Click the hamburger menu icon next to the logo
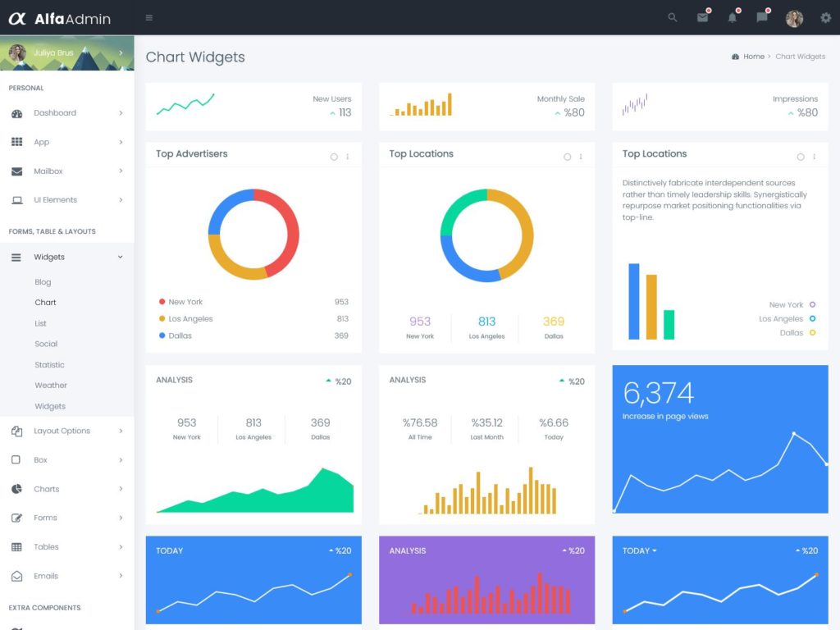This screenshot has width=840, height=630. click(x=149, y=16)
